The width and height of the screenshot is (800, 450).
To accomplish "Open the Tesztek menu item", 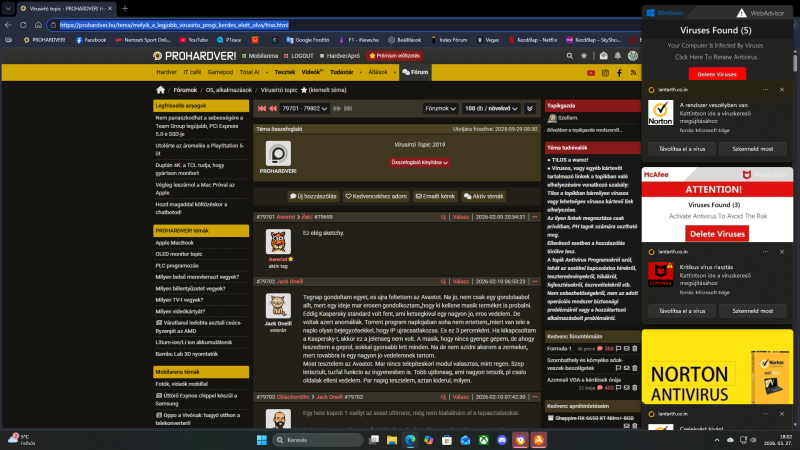I will 285,72.
